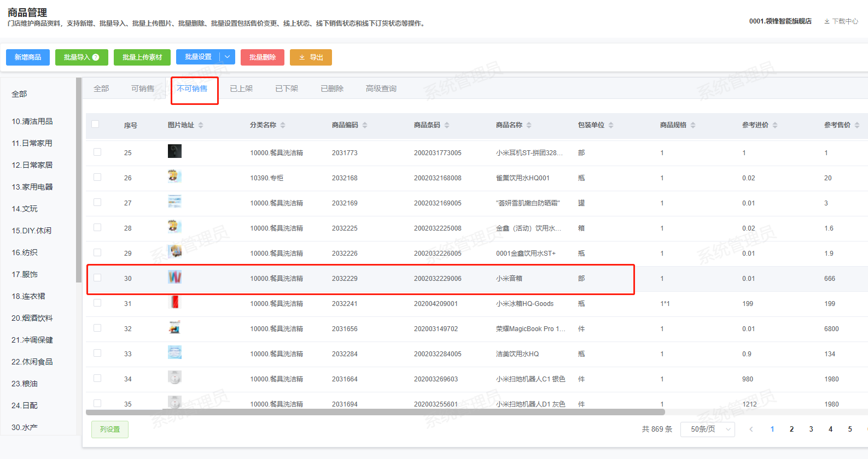Click the help icon on 批量导入 button
868x459 pixels.
click(x=96, y=57)
